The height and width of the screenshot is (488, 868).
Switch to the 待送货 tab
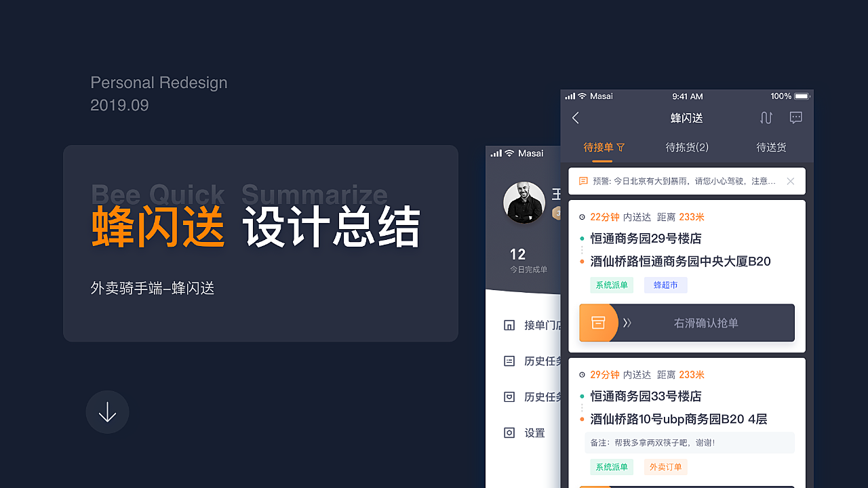772,147
